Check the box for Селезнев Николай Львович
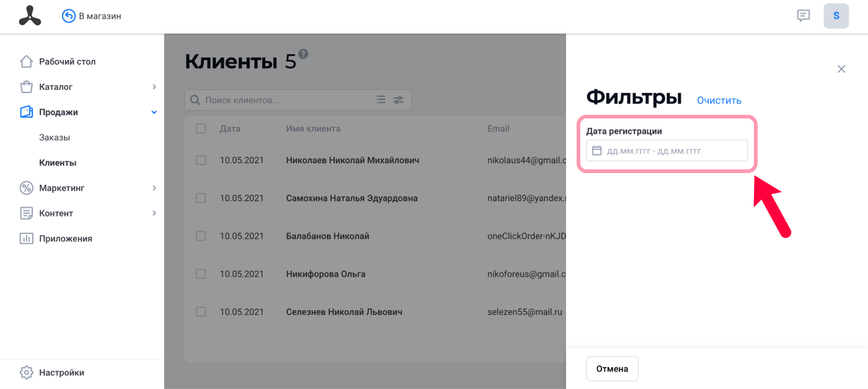 click(201, 311)
